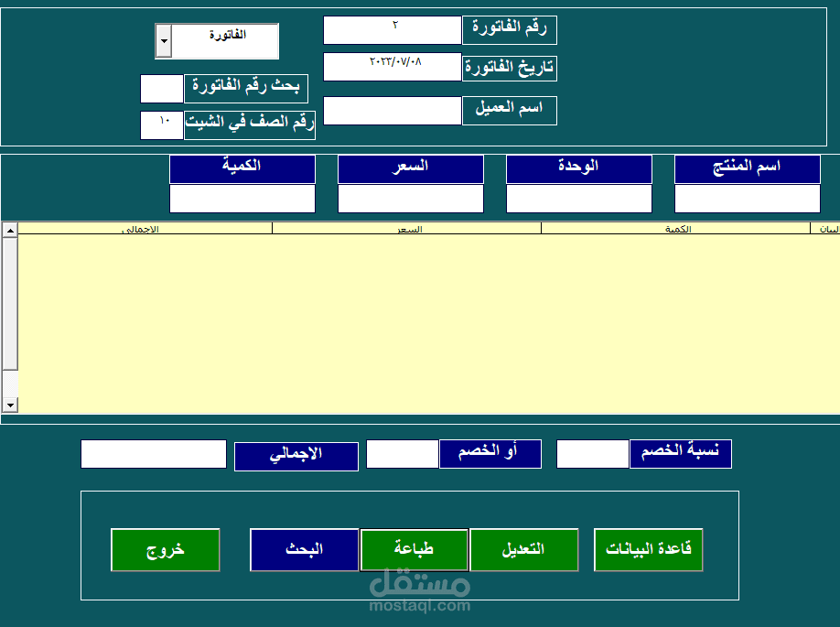Click the الاجمالي column header in list
Viewport: 840px width, 627px height.
[145, 229]
